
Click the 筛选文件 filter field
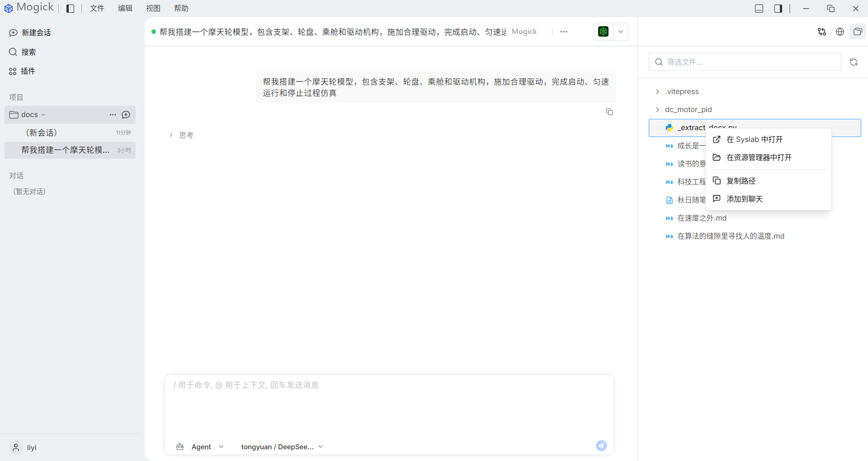point(745,62)
